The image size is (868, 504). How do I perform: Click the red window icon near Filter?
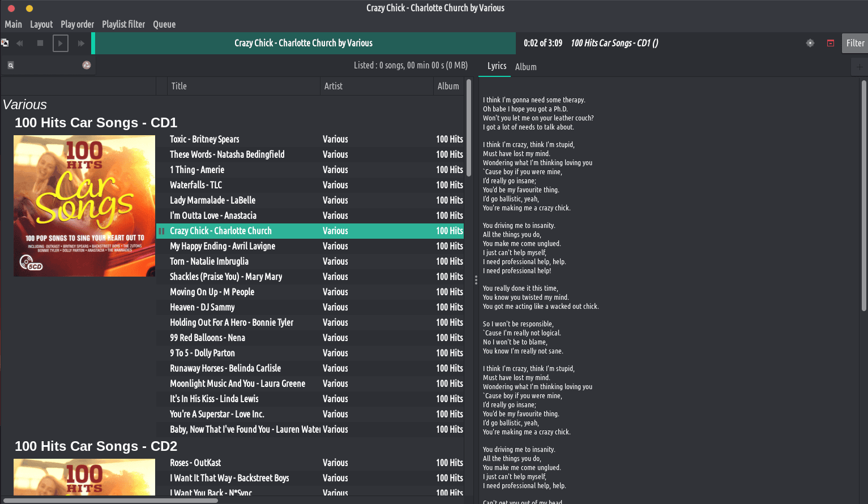click(831, 43)
